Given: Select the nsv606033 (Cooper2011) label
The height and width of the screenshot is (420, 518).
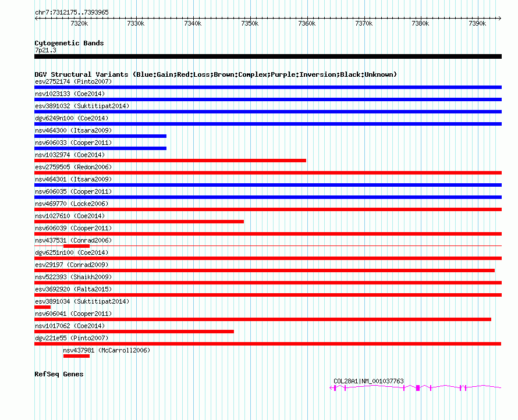Looking at the screenshot, I should pos(73,143).
